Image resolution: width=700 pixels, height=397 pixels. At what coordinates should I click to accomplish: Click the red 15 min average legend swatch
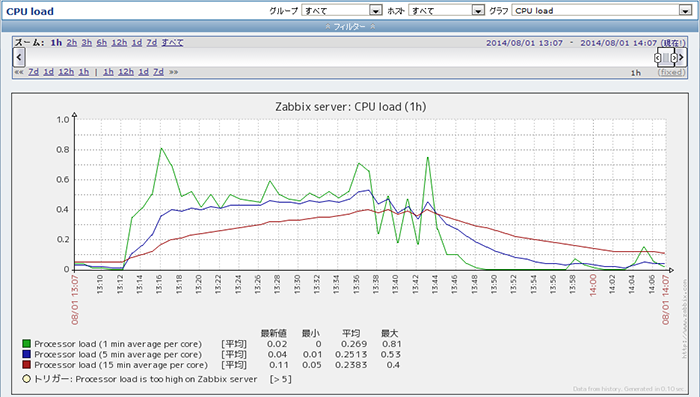pyautogui.click(x=27, y=365)
